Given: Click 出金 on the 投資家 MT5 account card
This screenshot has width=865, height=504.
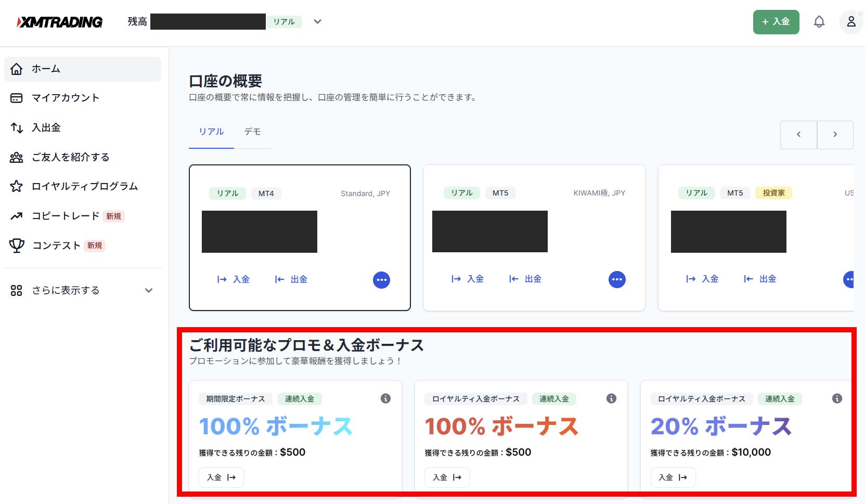Looking at the screenshot, I should click(x=760, y=279).
